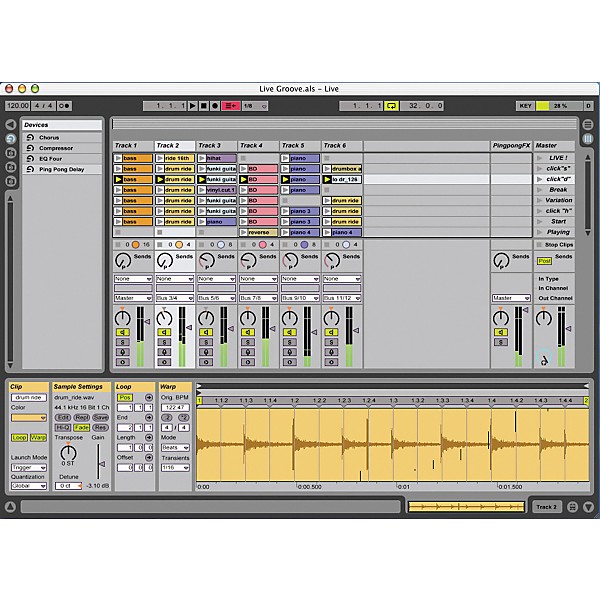This screenshot has height=600, width=600.
Task: Arm Track 5 for recording
Action: tap(289, 352)
